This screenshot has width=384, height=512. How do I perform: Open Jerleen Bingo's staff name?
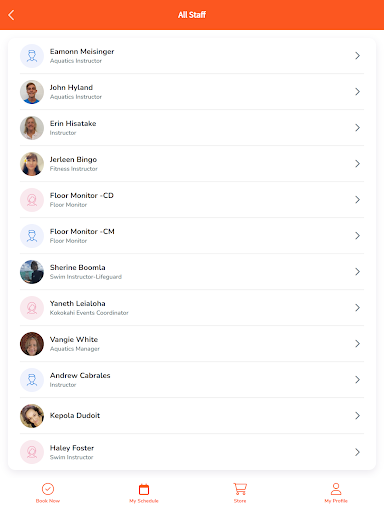pyautogui.click(x=73, y=160)
